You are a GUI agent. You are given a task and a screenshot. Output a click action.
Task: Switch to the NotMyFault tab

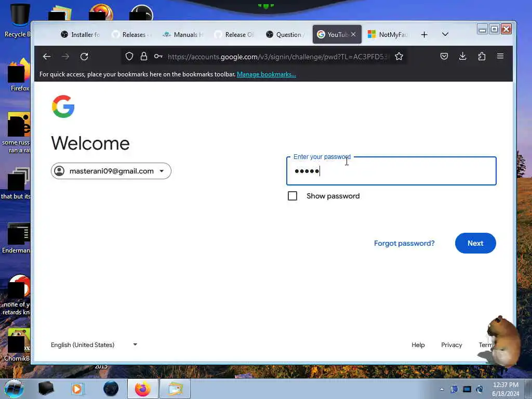click(389, 35)
